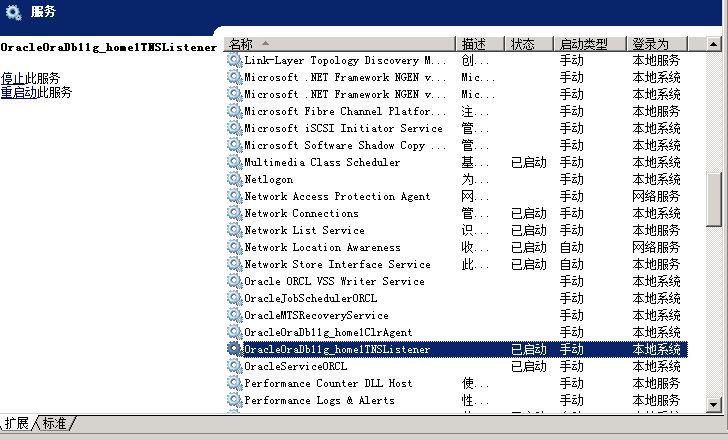Click the Multimedia Class Scheduler gear icon
This screenshot has height=440, width=728.
click(235, 162)
